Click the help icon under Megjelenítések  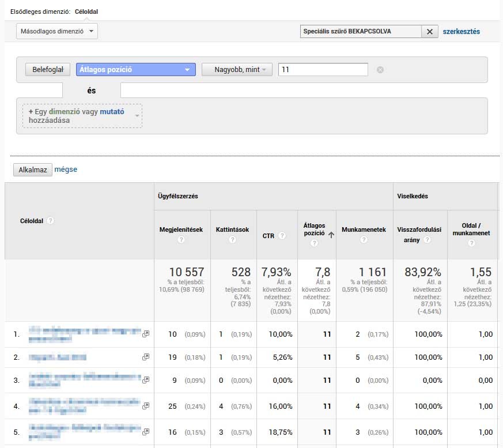coord(181,240)
